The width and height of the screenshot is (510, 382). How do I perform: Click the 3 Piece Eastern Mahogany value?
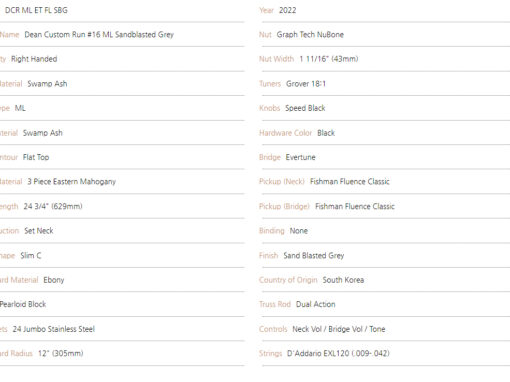tap(71, 182)
